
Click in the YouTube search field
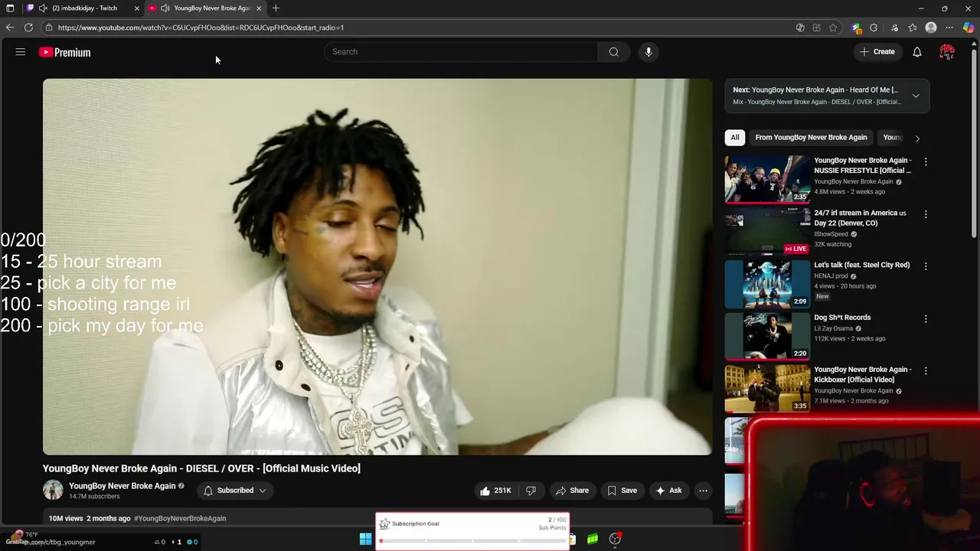(x=461, y=52)
